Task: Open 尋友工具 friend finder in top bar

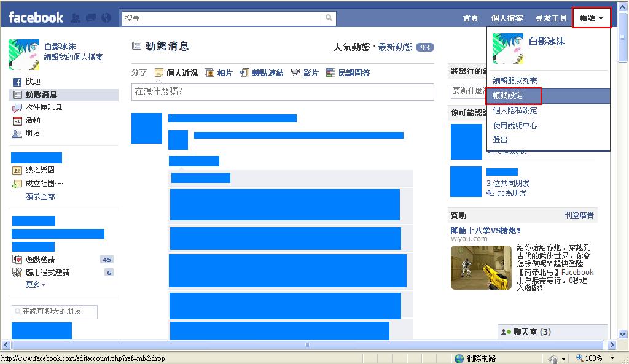Action: (x=551, y=18)
